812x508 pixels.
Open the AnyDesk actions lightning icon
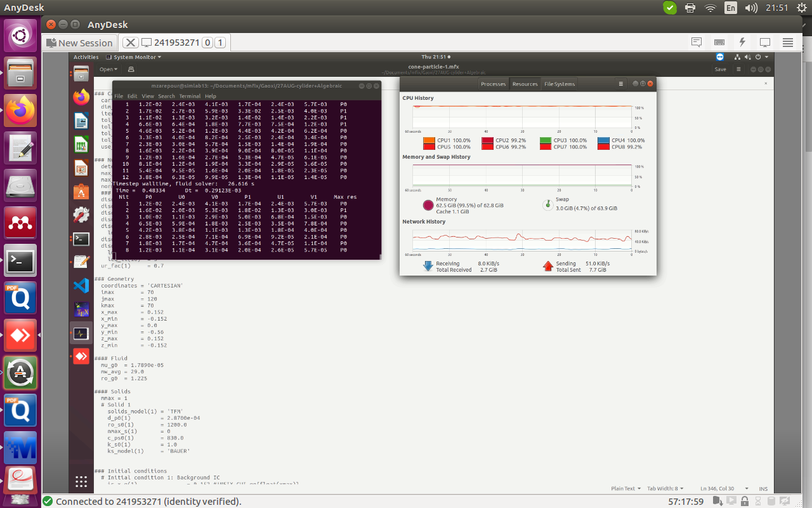click(742, 43)
